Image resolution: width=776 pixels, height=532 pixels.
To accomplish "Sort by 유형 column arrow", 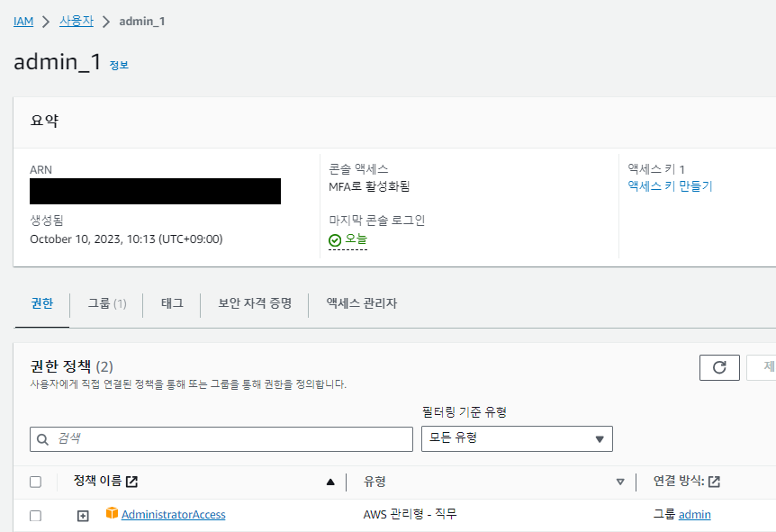I will click(620, 482).
